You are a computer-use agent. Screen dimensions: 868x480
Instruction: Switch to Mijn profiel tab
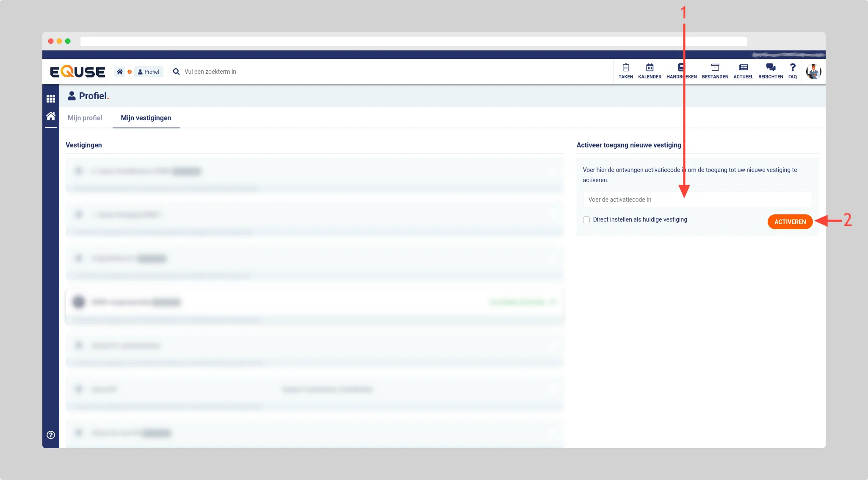[x=85, y=118]
